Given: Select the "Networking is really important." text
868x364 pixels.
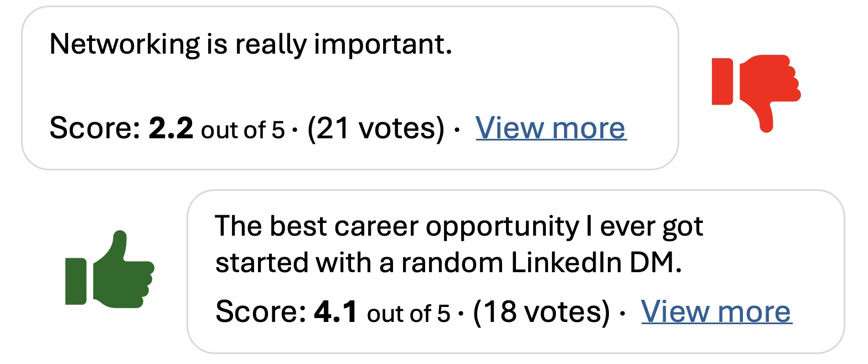Looking at the screenshot, I should (250, 44).
